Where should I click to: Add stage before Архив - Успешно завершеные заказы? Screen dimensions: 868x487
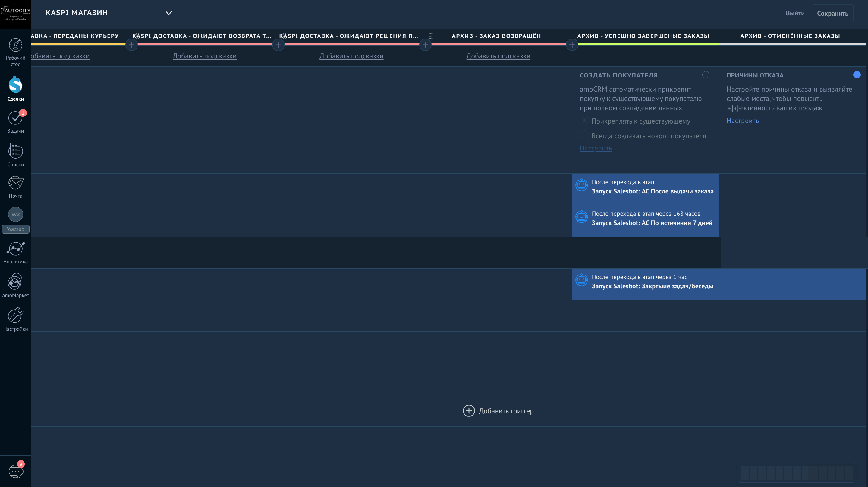(x=572, y=45)
